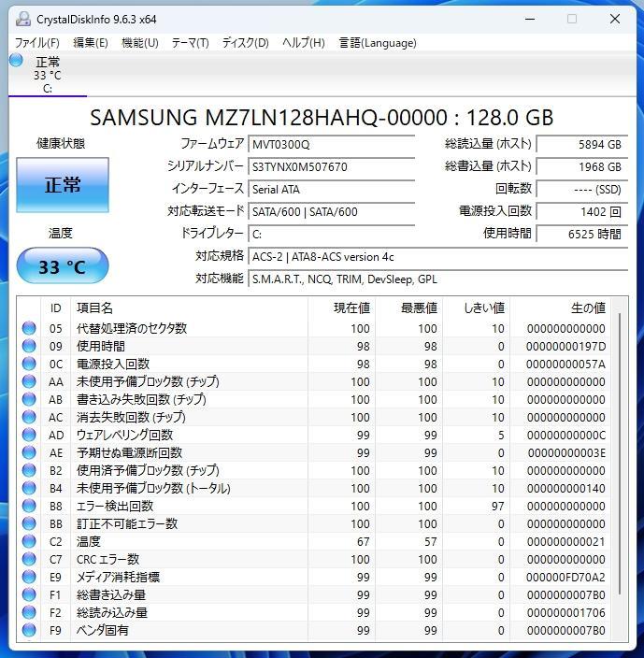Click the status orb for CRC エラー数 row

tap(29, 559)
